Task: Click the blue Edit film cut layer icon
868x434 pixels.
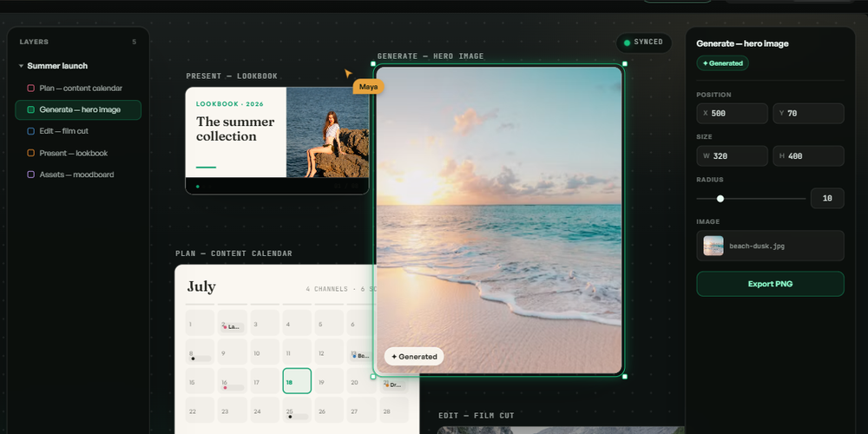Action: pos(31,131)
